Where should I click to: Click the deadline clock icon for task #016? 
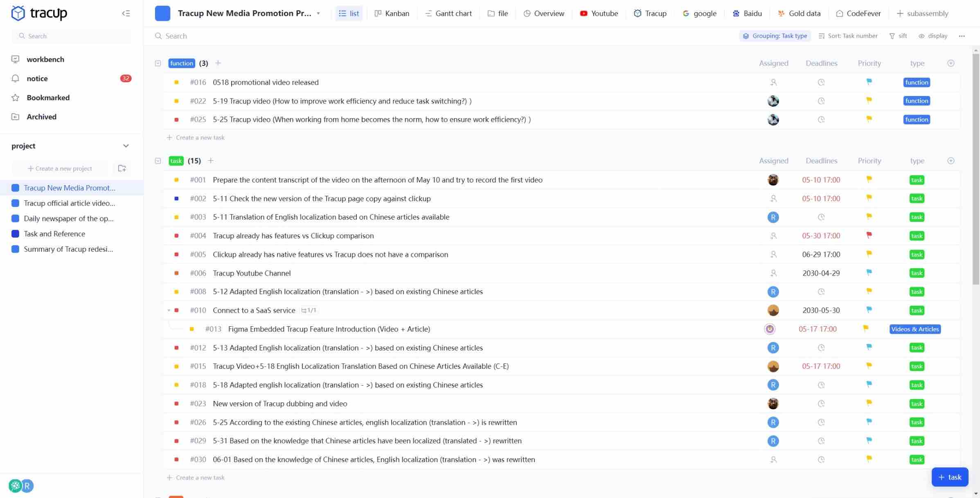click(x=821, y=83)
